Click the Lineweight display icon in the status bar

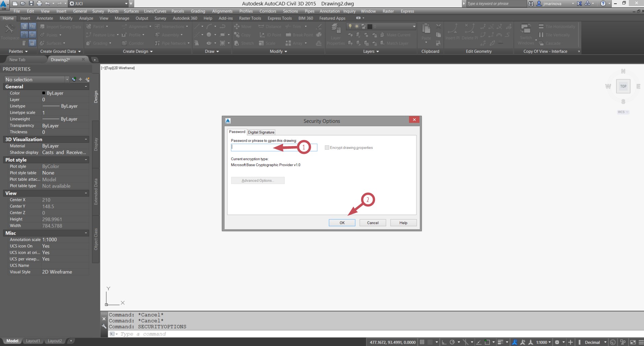501,342
